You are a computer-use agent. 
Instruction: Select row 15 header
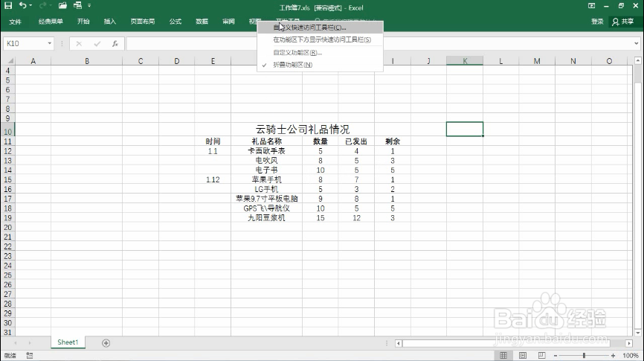click(7, 179)
